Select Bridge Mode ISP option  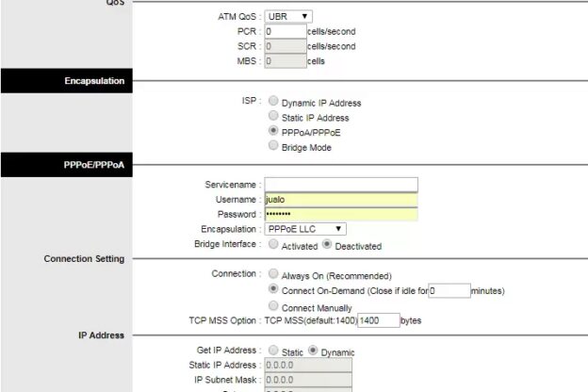[x=273, y=145]
